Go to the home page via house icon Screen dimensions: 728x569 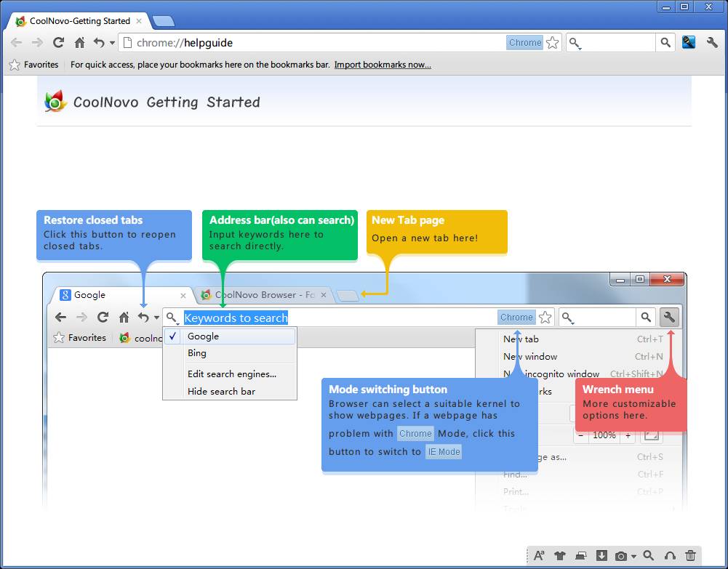tap(80, 43)
